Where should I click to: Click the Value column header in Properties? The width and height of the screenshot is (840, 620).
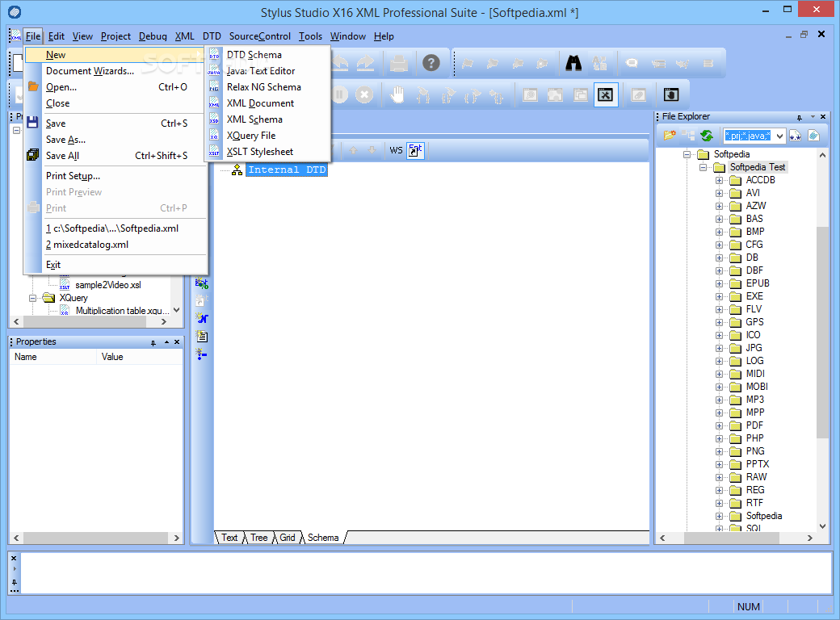point(139,357)
